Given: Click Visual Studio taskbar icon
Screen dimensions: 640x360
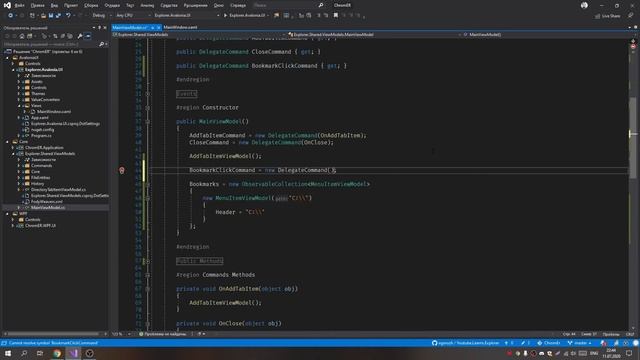Looking at the screenshot, I should (x=73, y=353).
